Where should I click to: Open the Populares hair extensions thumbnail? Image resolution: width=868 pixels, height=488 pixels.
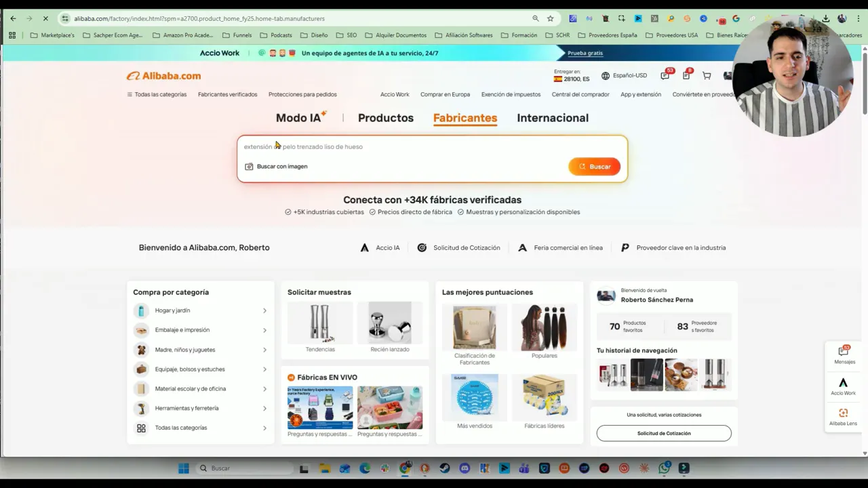(545, 327)
